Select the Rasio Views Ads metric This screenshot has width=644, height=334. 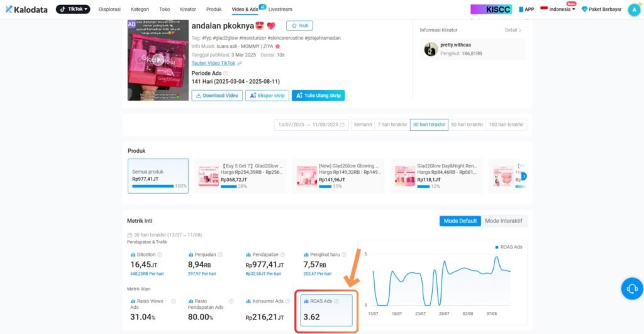click(x=152, y=311)
